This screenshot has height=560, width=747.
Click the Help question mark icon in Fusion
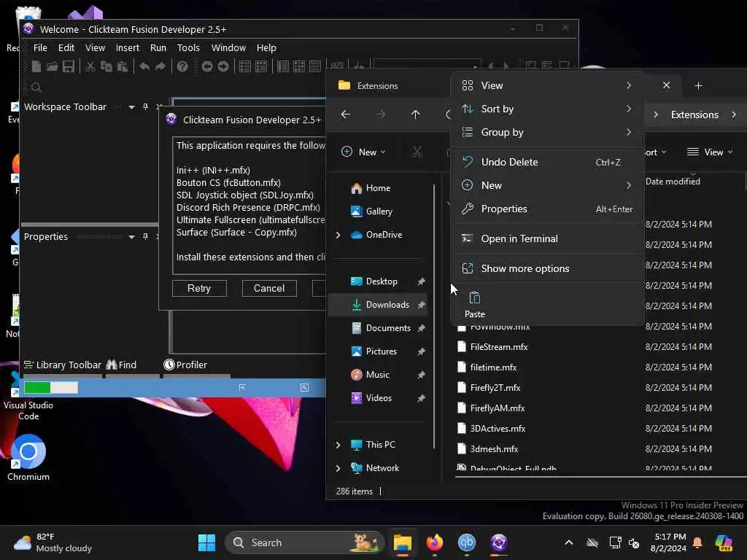tap(182, 66)
